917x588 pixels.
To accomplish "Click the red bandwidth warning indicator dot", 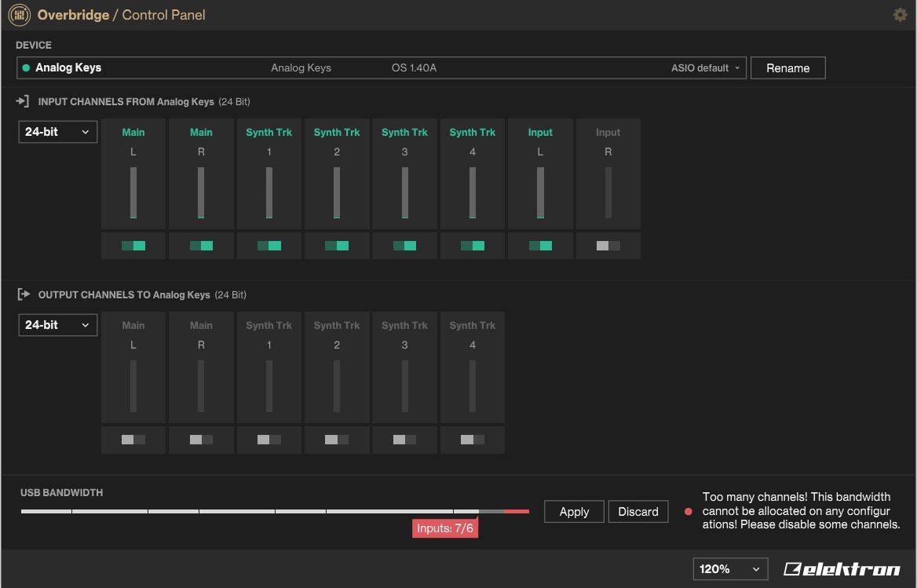I will [x=689, y=512].
